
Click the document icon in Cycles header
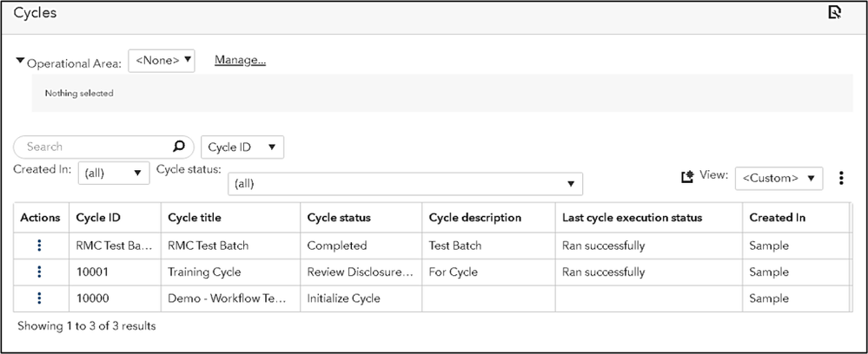pyautogui.click(x=835, y=12)
